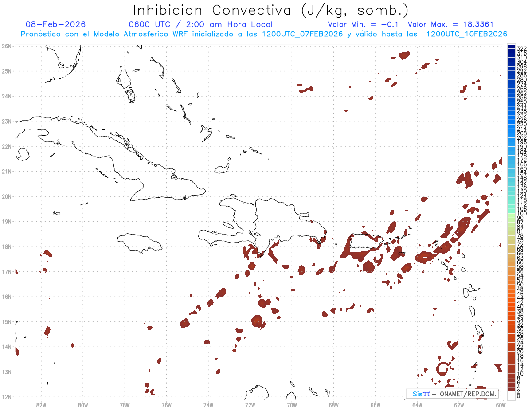Click the "24N" latitude label
This screenshot has height=411, width=532.
click(7, 96)
